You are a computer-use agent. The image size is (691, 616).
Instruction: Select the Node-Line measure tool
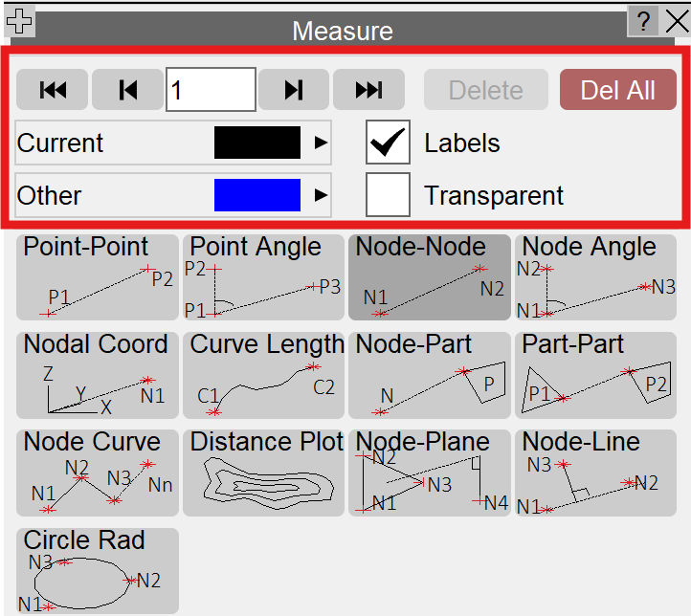point(596,473)
